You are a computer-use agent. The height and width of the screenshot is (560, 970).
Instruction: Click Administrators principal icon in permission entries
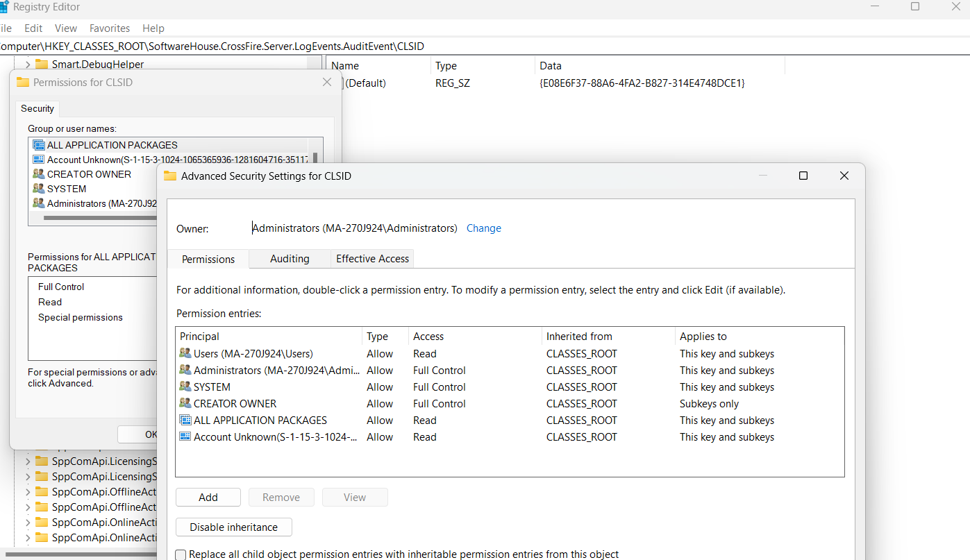185,371
